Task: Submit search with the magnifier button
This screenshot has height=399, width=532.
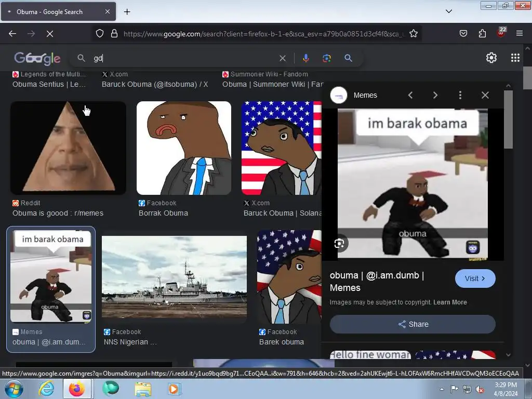Action: click(348, 58)
